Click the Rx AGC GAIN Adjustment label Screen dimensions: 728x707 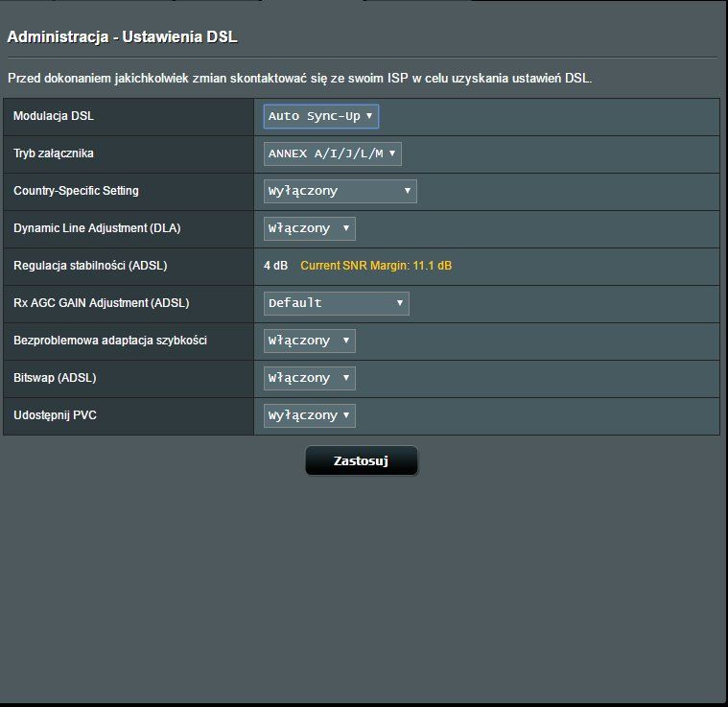(101, 303)
